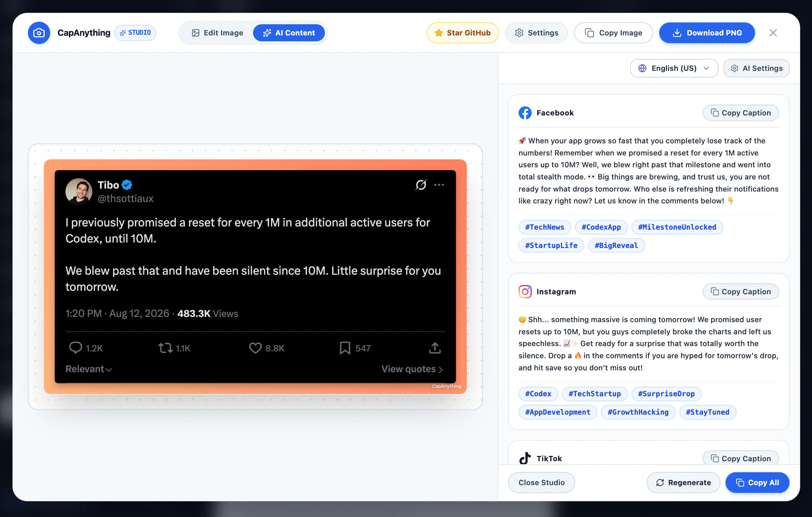Viewport: 812px width, 517px height.
Task: Click the tweet share upload icon
Action: pos(435,348)
